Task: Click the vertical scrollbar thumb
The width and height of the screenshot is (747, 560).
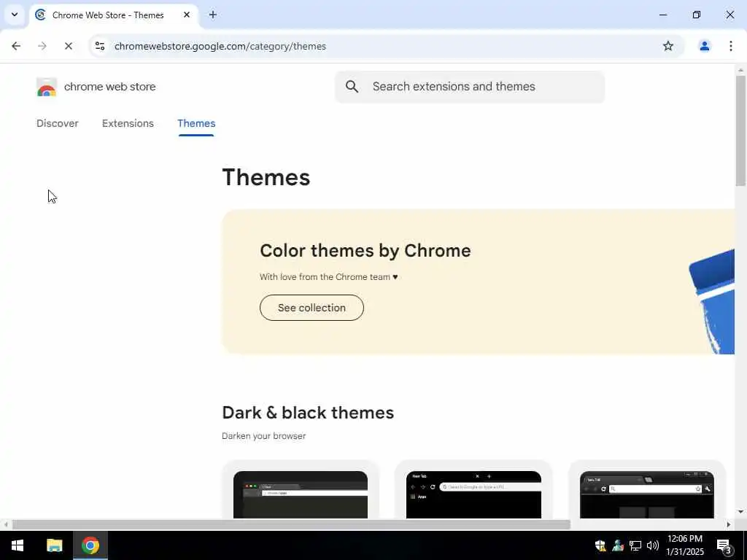Action: 740,130
